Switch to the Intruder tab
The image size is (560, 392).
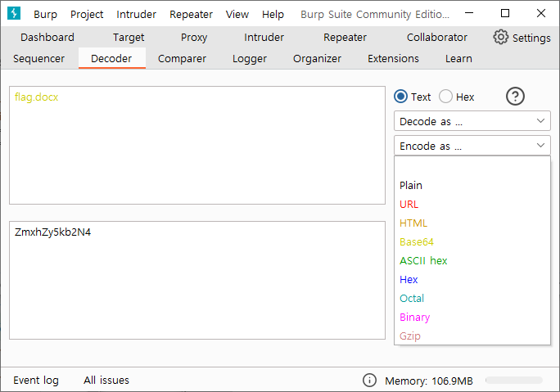(264, 37)
